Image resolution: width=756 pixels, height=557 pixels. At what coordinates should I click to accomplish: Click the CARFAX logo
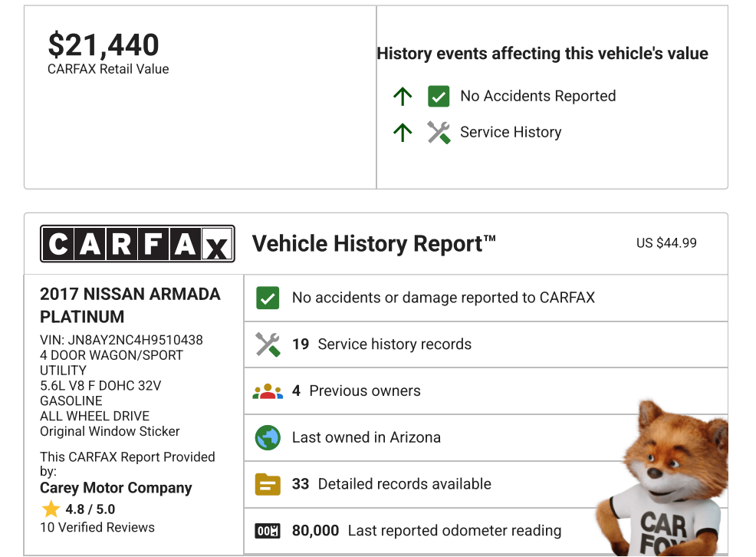pyautogui.click(x=137, y=244)
